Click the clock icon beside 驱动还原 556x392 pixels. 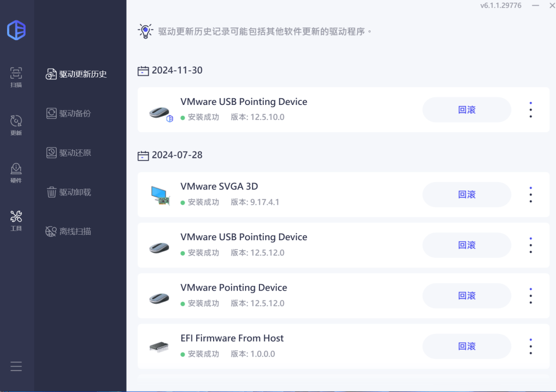click(51, 153)
